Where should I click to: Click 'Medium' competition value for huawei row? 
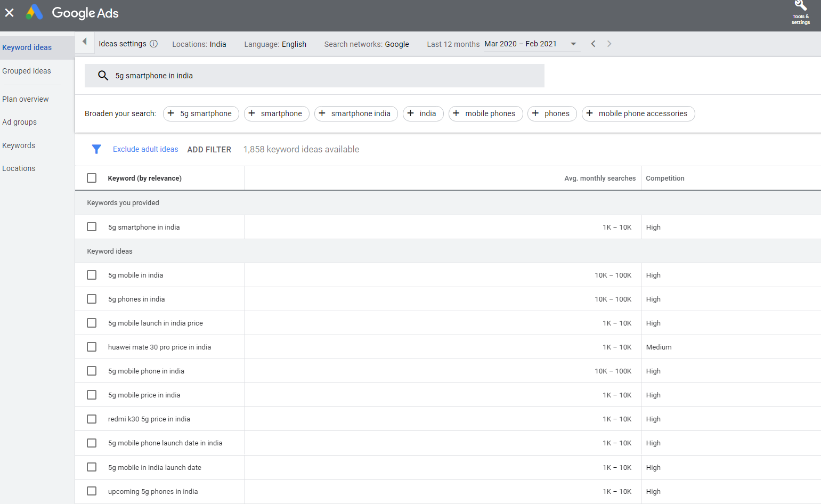pyautogui.click(x=659, y=347)
